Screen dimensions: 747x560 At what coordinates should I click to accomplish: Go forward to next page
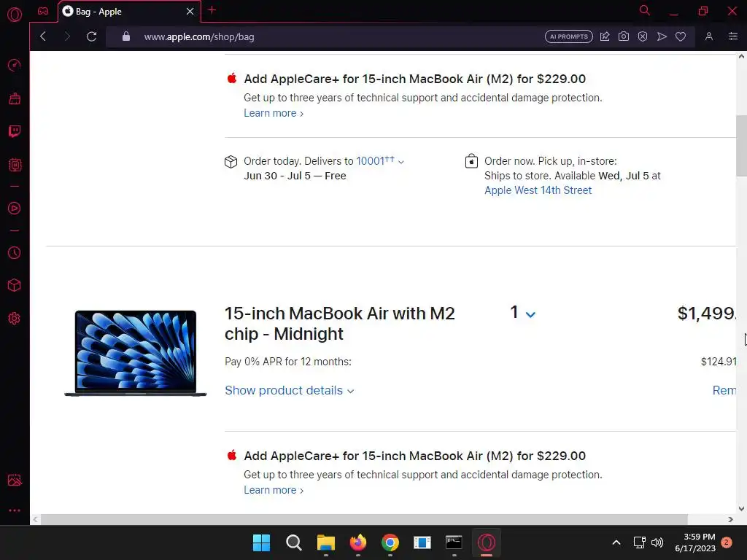pyautogui.click(x=67, y=36)
